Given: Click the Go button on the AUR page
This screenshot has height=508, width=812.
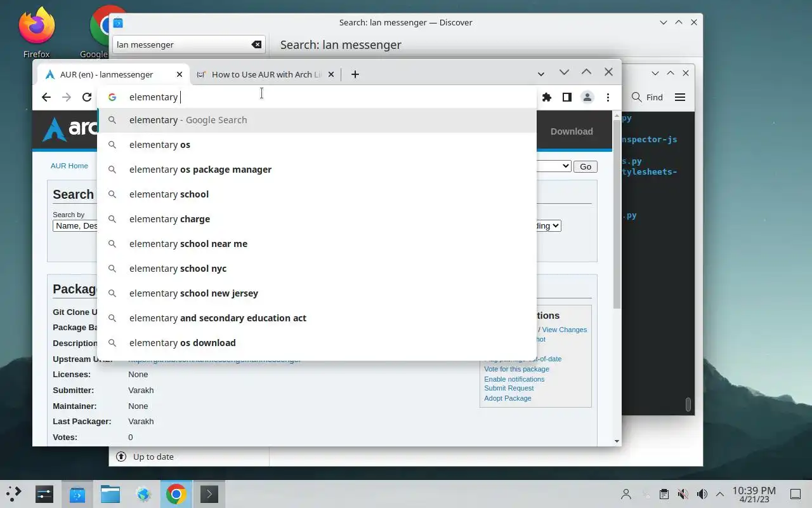Looking at the screenshot, I should [x=586, y=166].
